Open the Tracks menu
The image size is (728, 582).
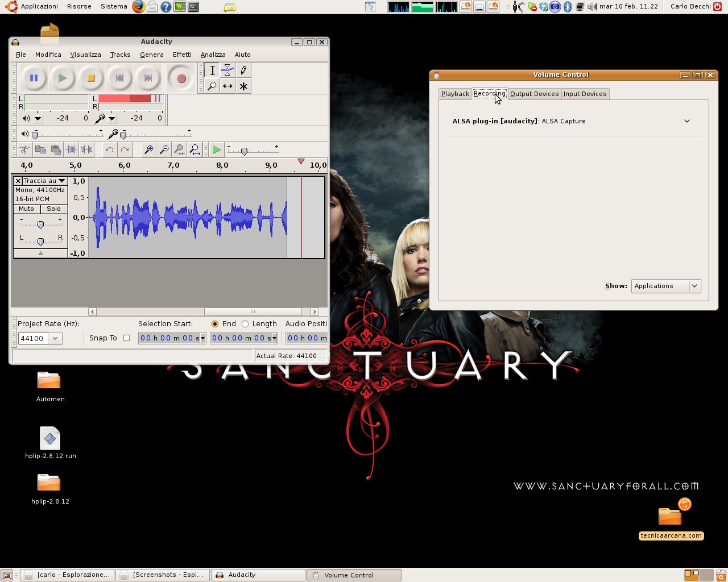pyautogui.click(x=120, y=55)
